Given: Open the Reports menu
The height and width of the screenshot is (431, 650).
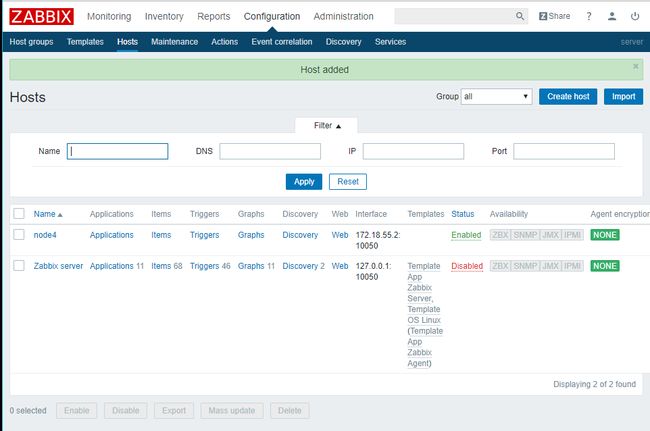Looking at the screenshot, I should pos(213,17).
